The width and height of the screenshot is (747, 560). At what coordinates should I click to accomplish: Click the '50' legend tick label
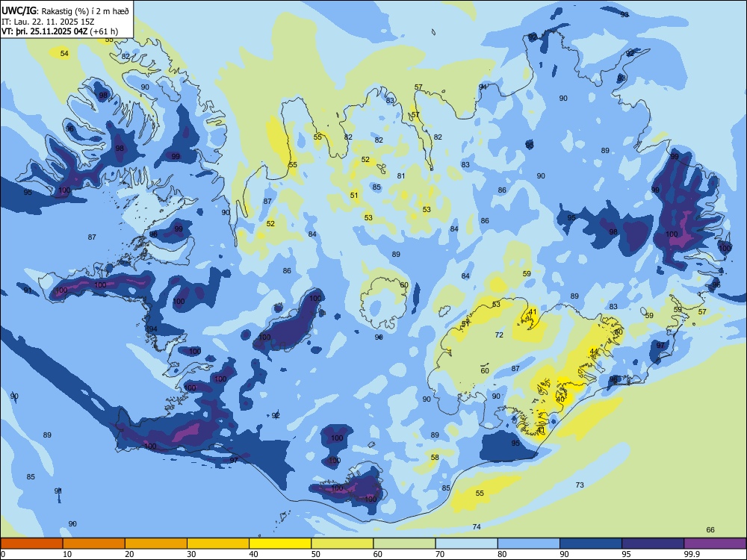(316, 554)
